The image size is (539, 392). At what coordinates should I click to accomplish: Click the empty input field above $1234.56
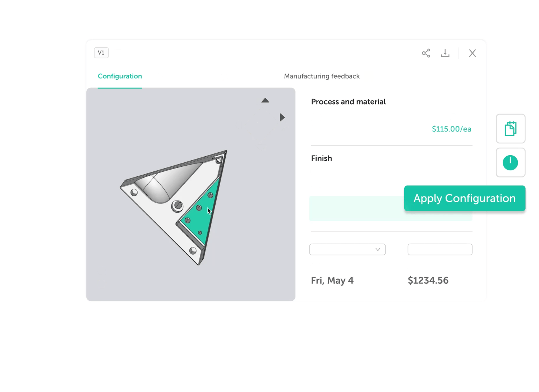coord(440,249)
